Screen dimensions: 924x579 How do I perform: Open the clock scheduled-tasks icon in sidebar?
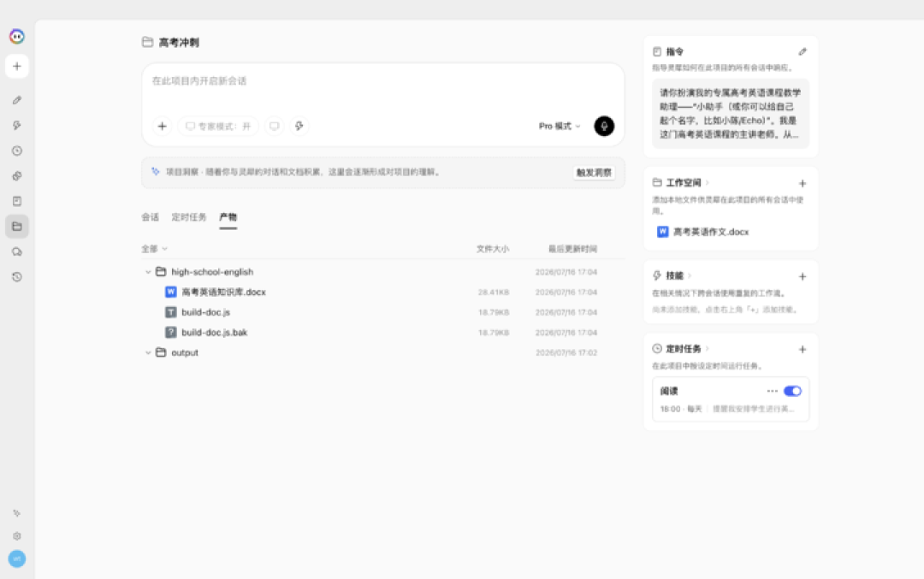coord(16,151)
